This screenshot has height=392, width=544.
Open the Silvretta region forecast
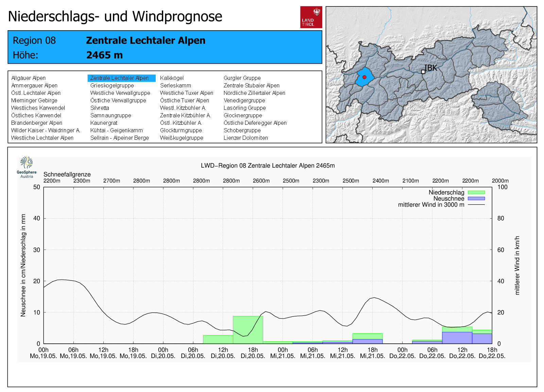[x=100, y=108]
